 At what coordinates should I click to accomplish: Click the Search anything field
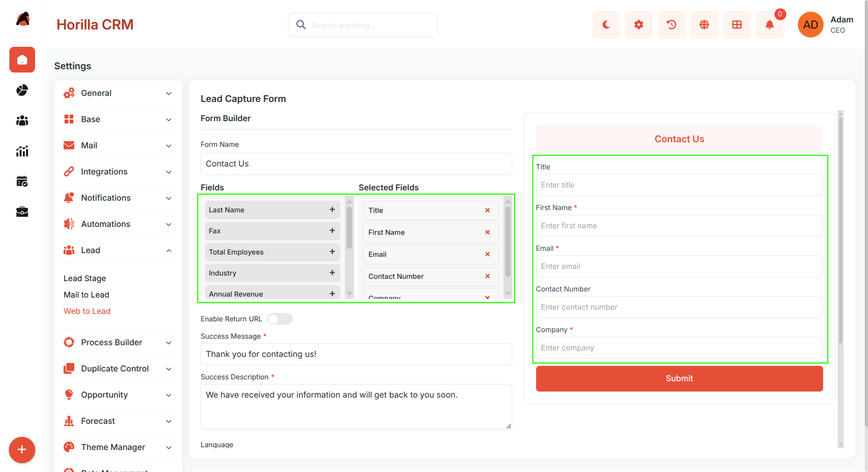(363, 25)
